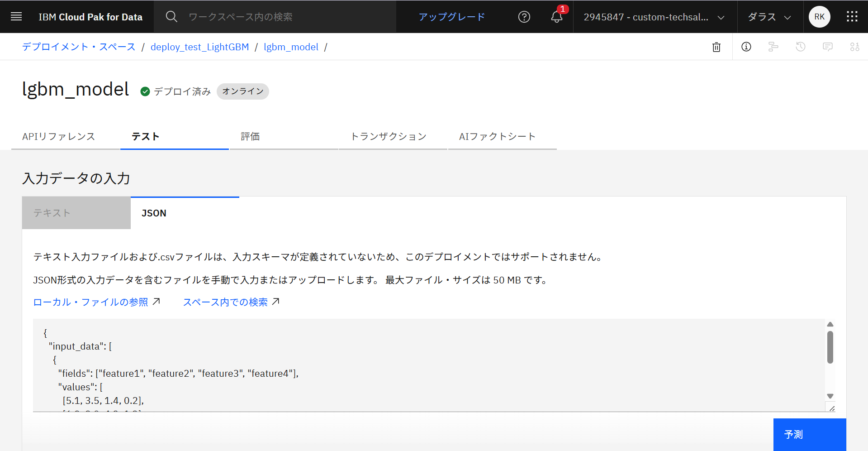Click the 予測 predict button
The height and width of the screenshot is (451, 868).
[810, 434]
